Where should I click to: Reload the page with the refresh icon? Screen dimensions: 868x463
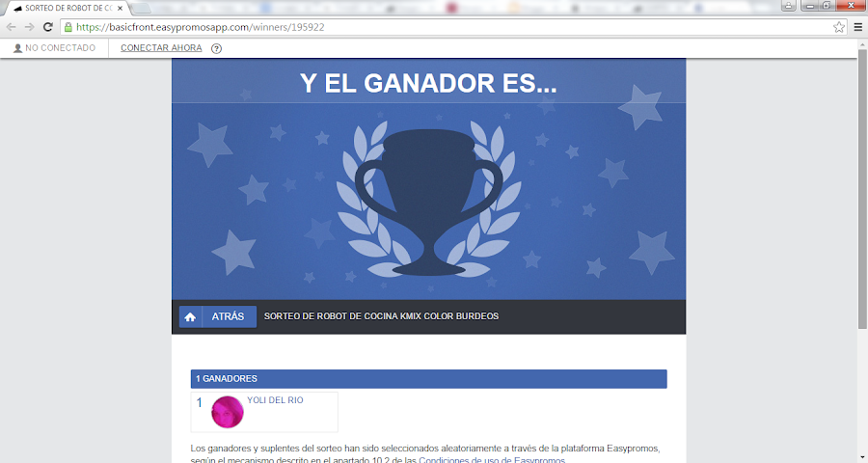click(48, 27)
